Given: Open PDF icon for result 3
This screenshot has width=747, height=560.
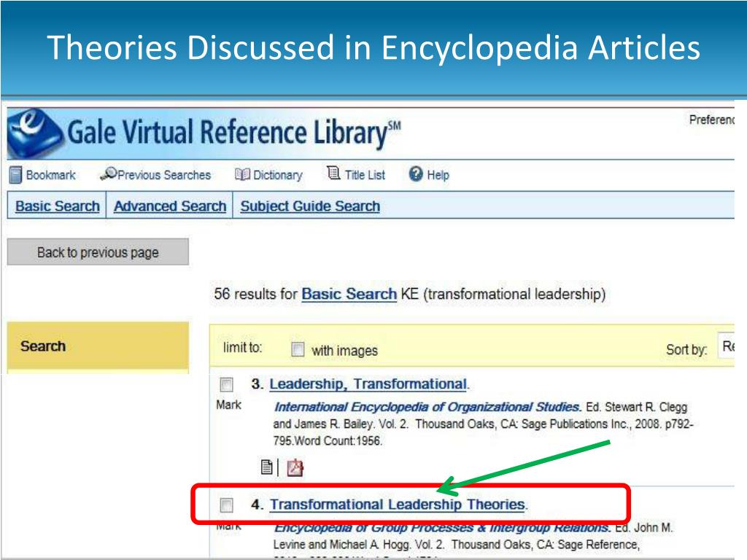Looking at the screenshot, I should coord(295,467).
